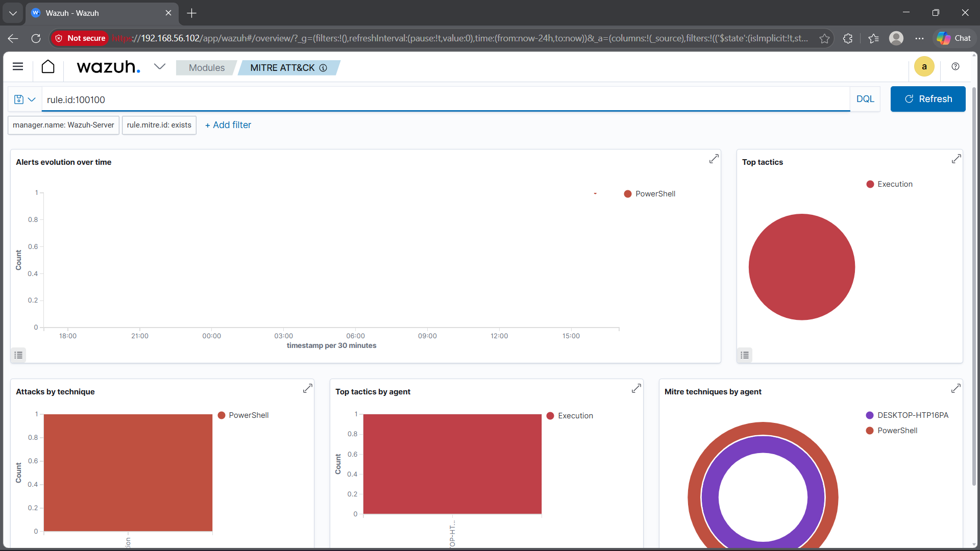
Task: Open user avatar menu 'a'
Action: click(x=924, y=67)
